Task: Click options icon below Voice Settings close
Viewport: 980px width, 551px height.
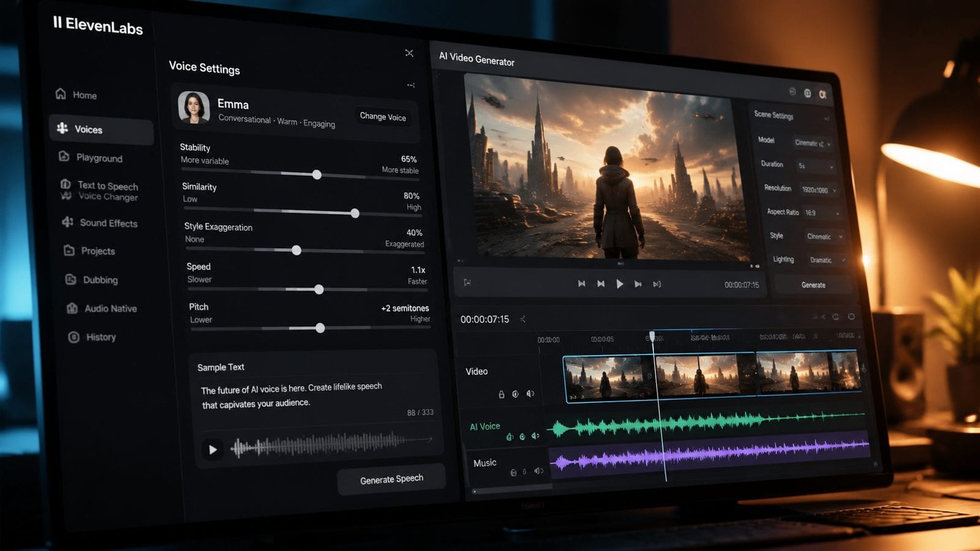Action: point(410,85)
